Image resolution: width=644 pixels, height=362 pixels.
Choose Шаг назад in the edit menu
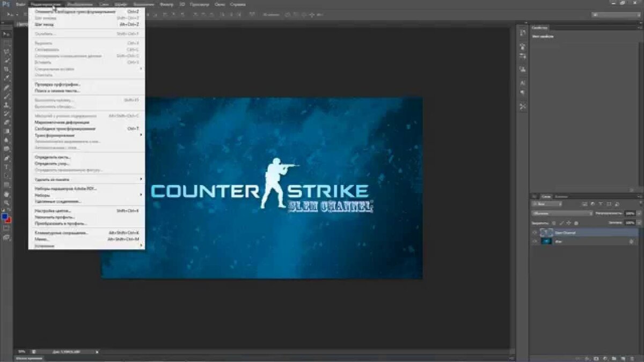pyautogui.click(x=86, y=24)
